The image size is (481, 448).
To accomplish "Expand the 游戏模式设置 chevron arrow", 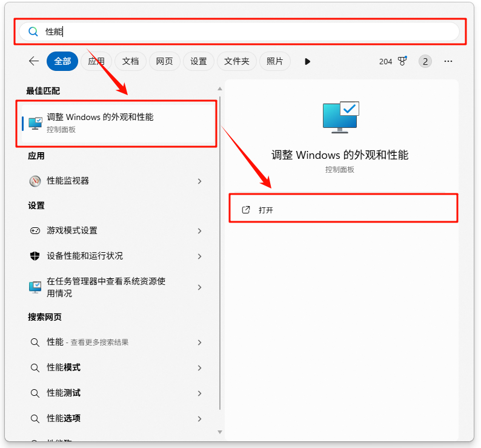I will [199, 231].
